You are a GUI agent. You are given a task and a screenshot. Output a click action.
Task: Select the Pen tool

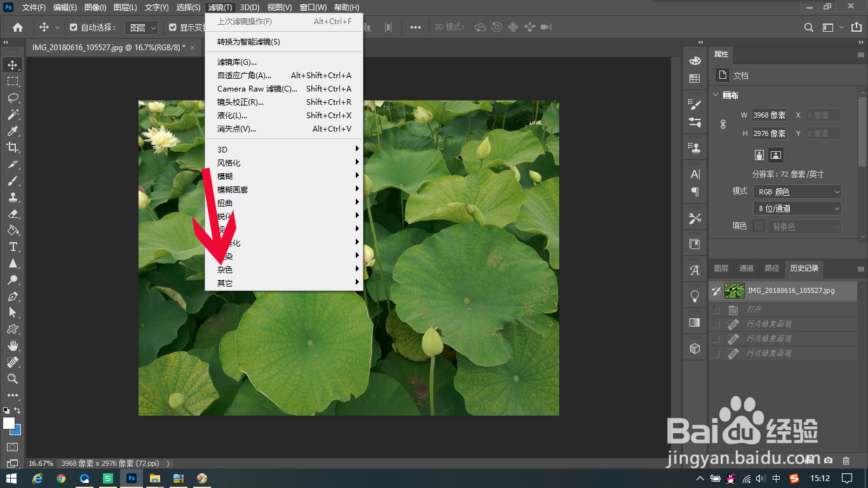click(x=12, y=296)
